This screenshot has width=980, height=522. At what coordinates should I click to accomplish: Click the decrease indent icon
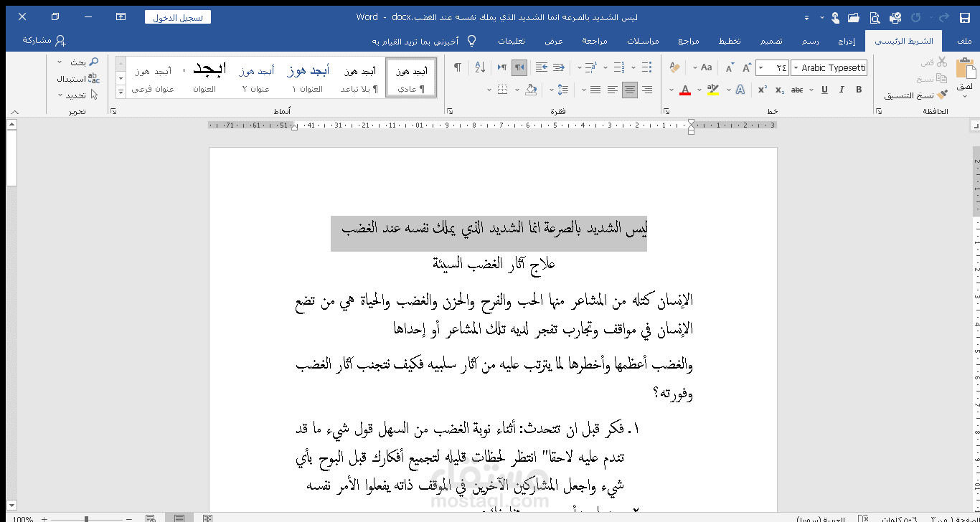coord(558,67)
